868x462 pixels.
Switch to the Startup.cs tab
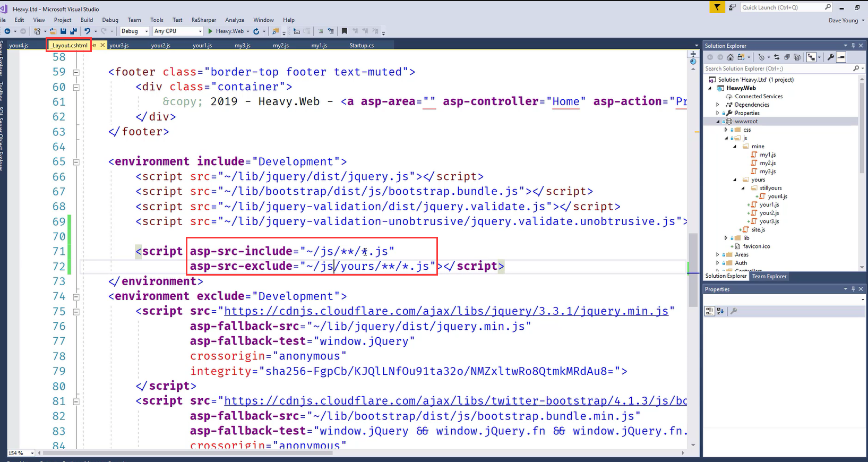click(x=362, y=46)
